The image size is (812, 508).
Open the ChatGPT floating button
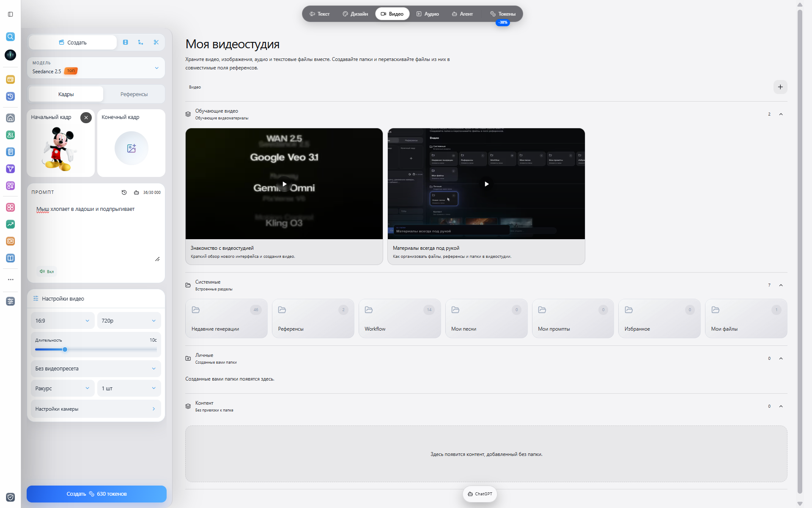click(x=480, y=494)
